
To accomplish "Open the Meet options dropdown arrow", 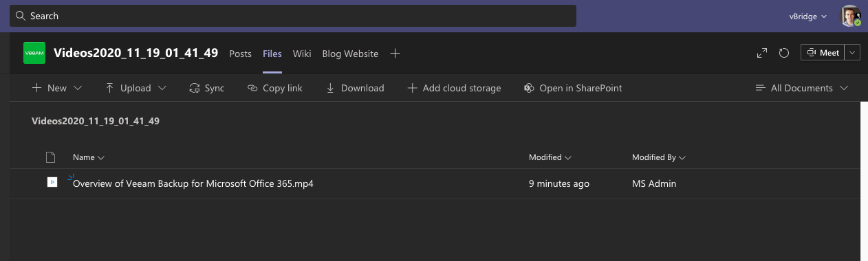I will (852, 53).
